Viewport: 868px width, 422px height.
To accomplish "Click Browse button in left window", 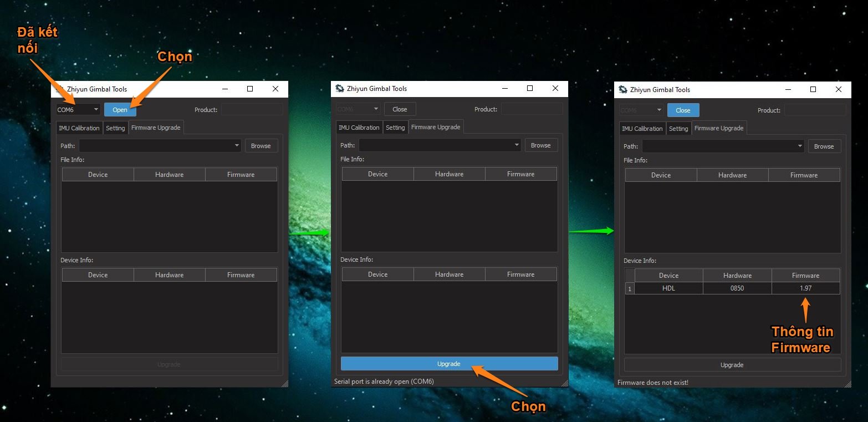I will (261, 146).
